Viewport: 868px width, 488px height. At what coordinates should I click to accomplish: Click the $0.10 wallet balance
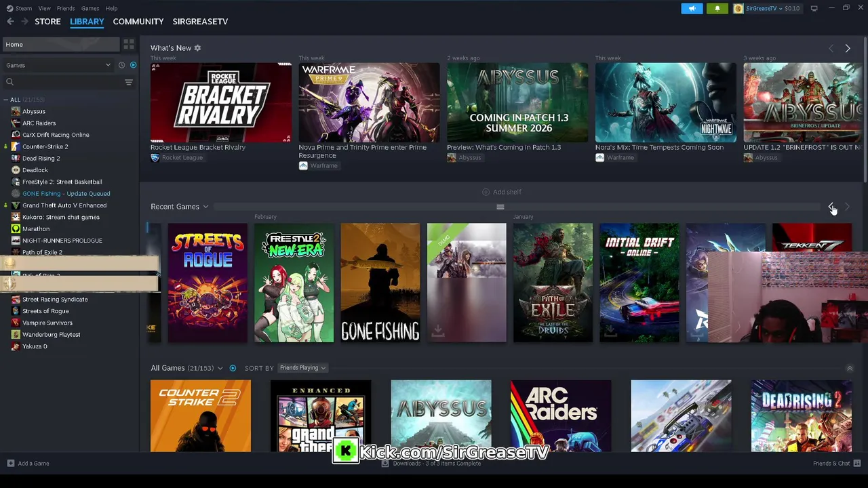coord(791,8)
